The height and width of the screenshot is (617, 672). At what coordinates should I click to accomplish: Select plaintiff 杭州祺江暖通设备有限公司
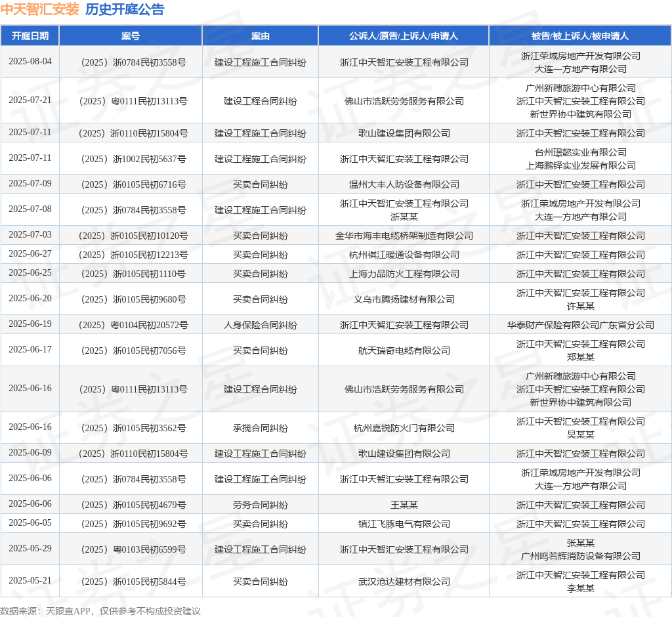pos(404,255)
